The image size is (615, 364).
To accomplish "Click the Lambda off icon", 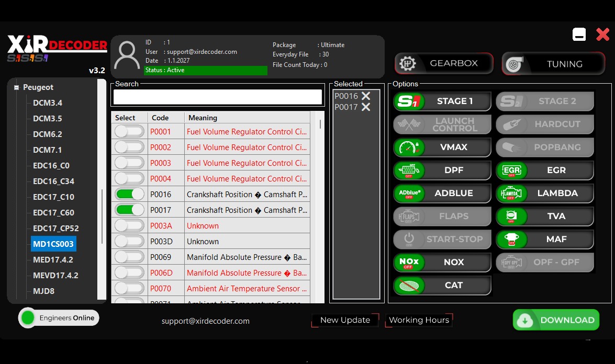I will [x=511, y=194].
